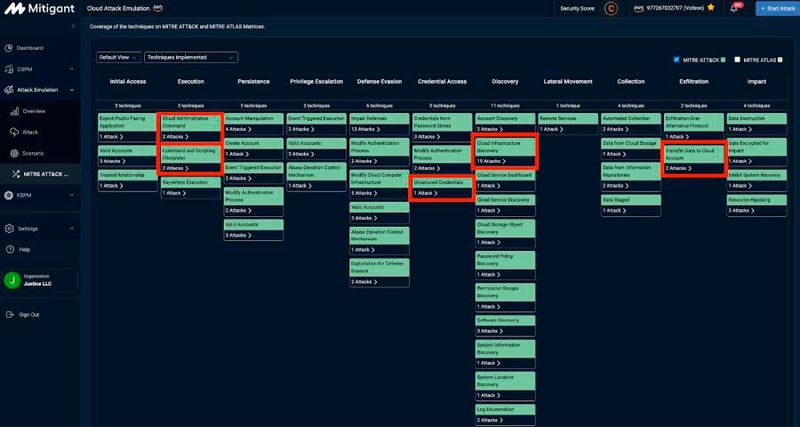Click the Start Attack button
Image resolution: width=800 pixels, height=427 pixels.
(778, 9)
